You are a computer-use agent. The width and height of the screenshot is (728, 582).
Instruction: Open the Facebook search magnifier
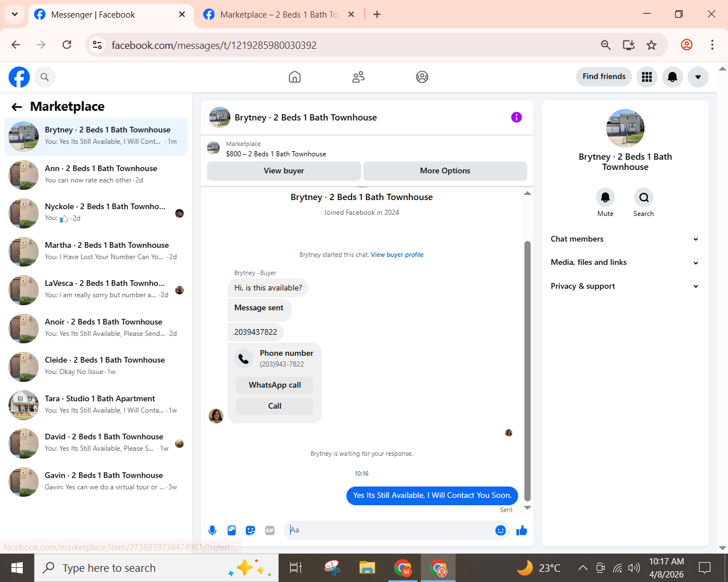click(x=45, y=77)
